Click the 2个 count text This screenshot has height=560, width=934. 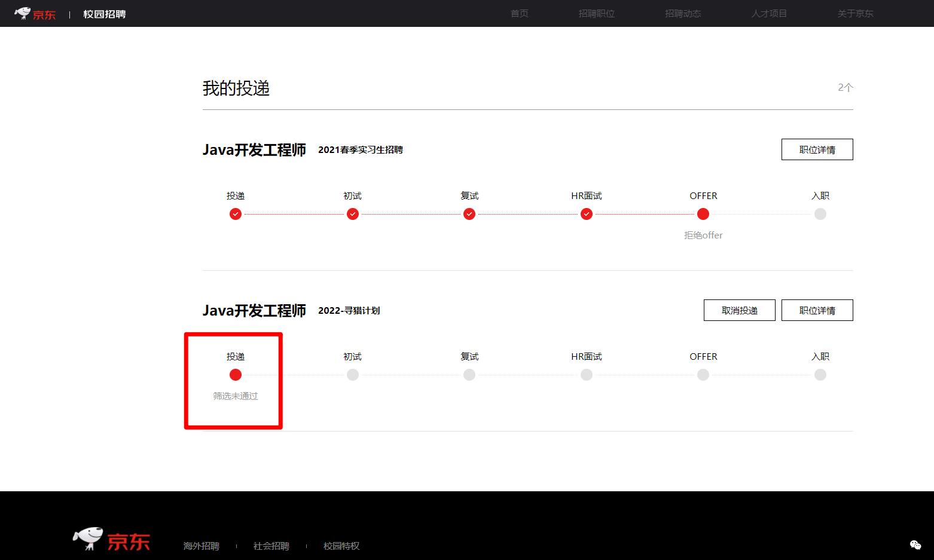(846, 87)
